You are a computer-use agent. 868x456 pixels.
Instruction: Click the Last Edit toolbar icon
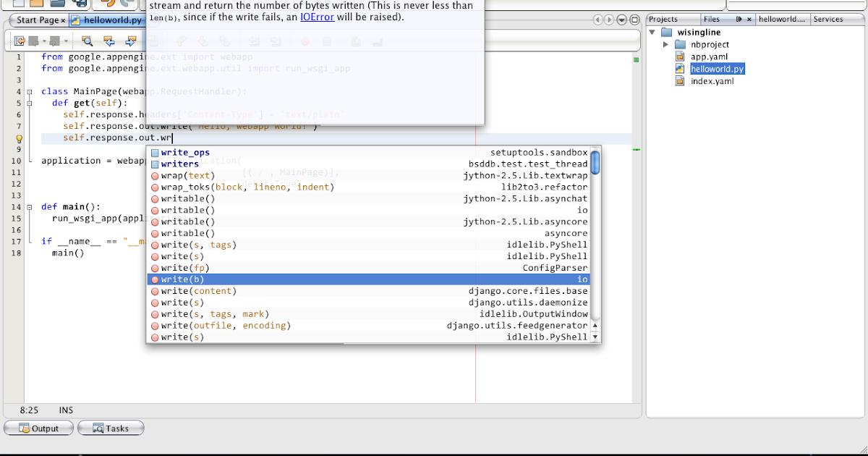[x=20, y=41]
